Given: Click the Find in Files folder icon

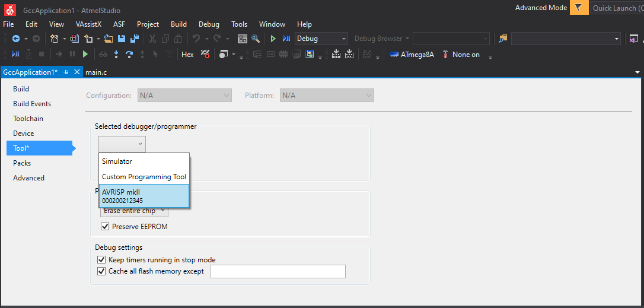Looking at the screenshot, I should 503,39.
